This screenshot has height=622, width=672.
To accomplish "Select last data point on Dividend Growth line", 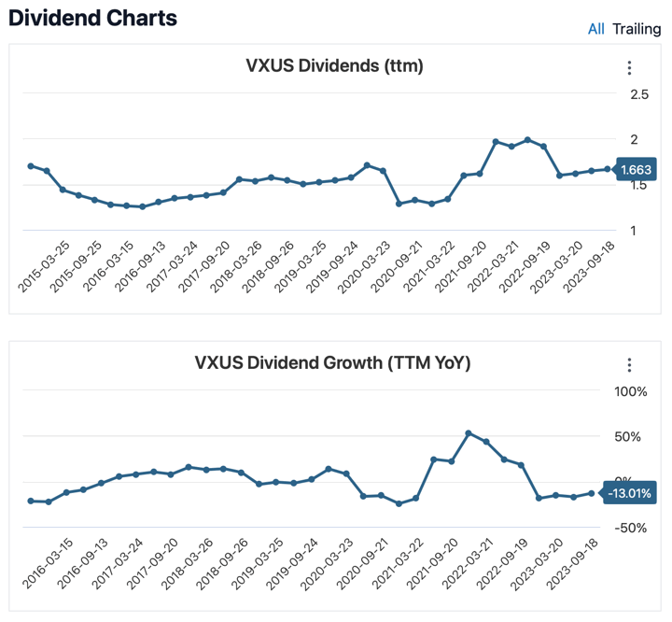I will pos(592,493).
